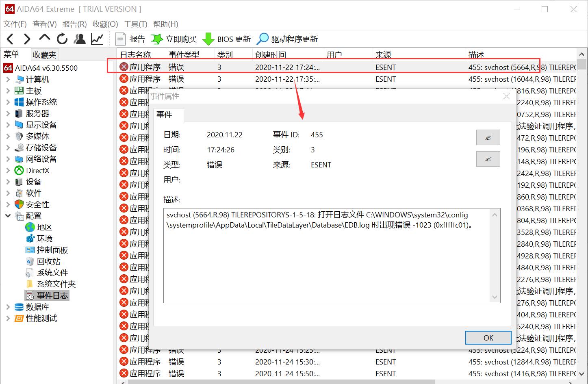Open the 报告 report toolbar button

tap(130, 39)
